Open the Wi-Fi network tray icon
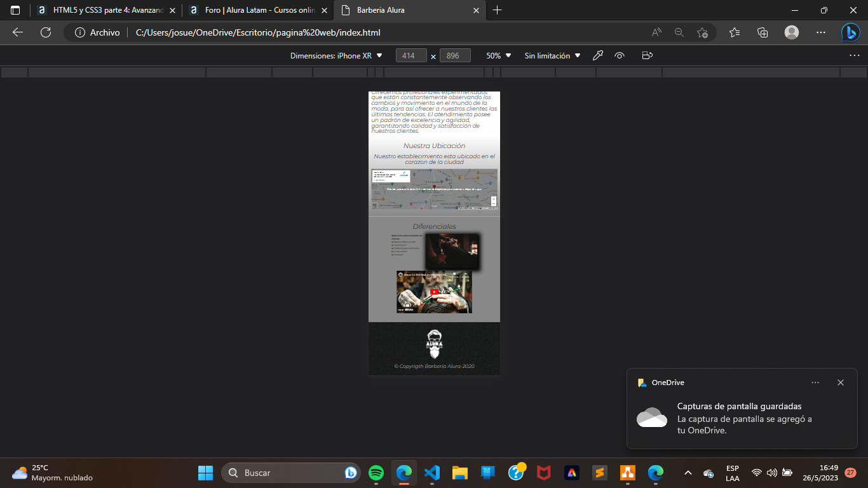The image size is (868, 488). click(x=757, y=473)
